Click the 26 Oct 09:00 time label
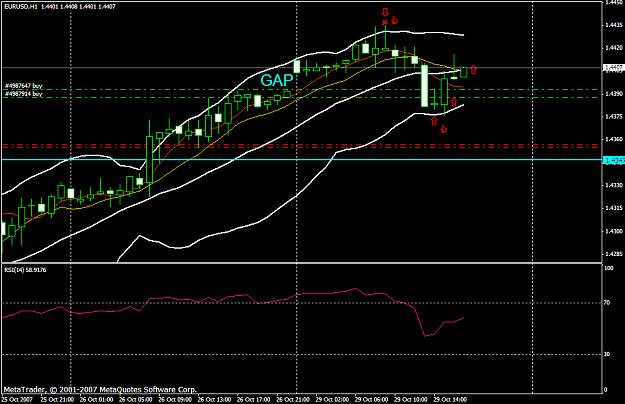The height and width of the screenshot is (404, 625). tap(175, 399)
